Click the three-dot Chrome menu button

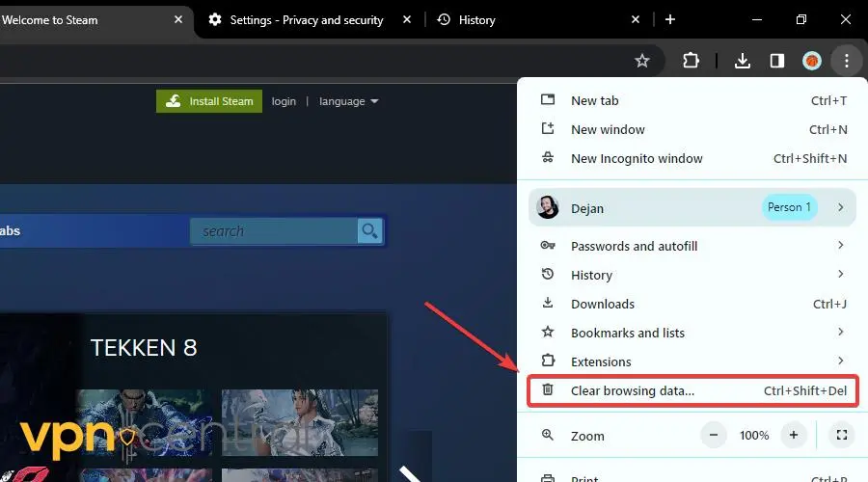(x=847, y=61)
